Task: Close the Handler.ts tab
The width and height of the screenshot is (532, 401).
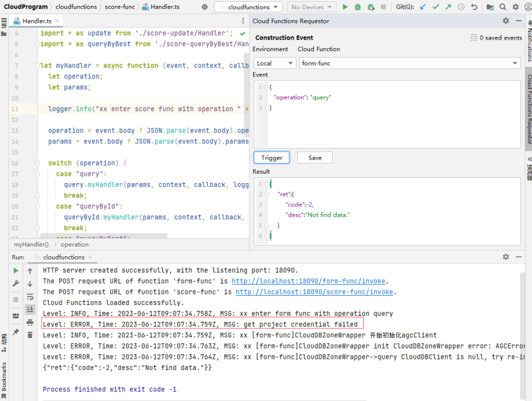Action: coord(57,21)
